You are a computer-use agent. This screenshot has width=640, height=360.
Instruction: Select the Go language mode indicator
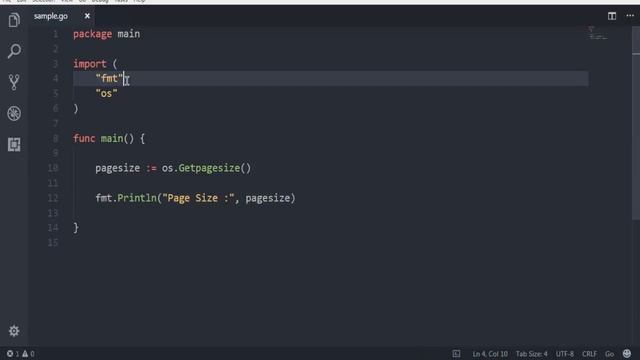(609, 354)
